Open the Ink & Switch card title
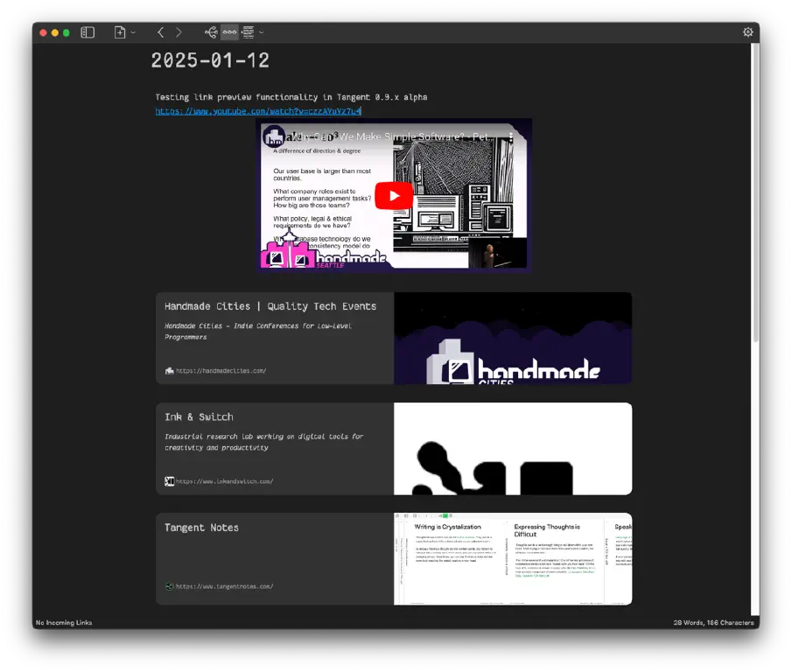The image size is (792, 672). (x=199, y=417)
